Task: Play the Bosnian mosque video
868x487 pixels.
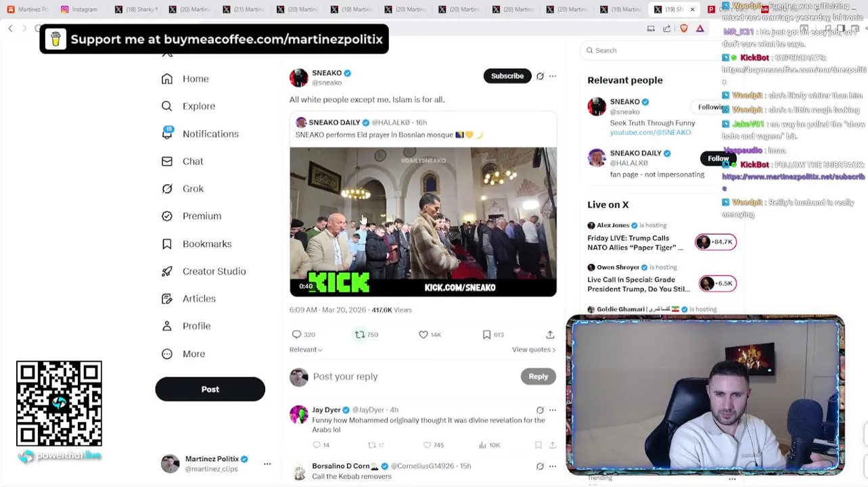Action: pos(423,222)
